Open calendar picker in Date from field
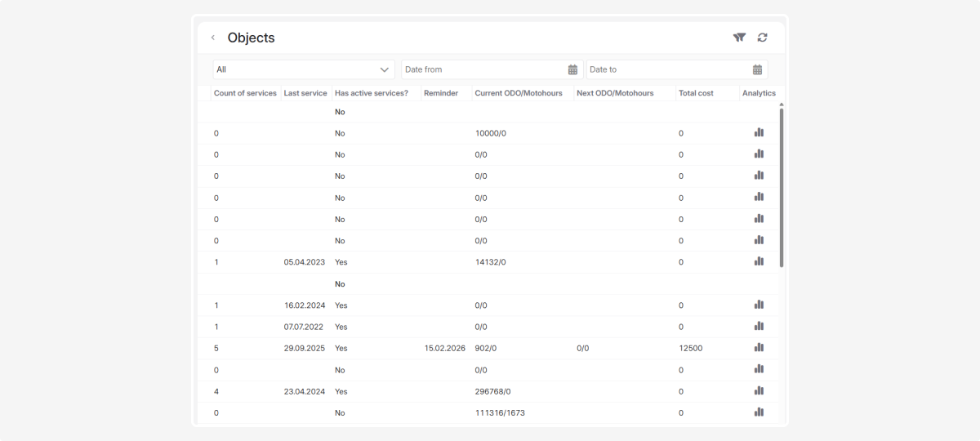The image size is (980, 441). 572,69
